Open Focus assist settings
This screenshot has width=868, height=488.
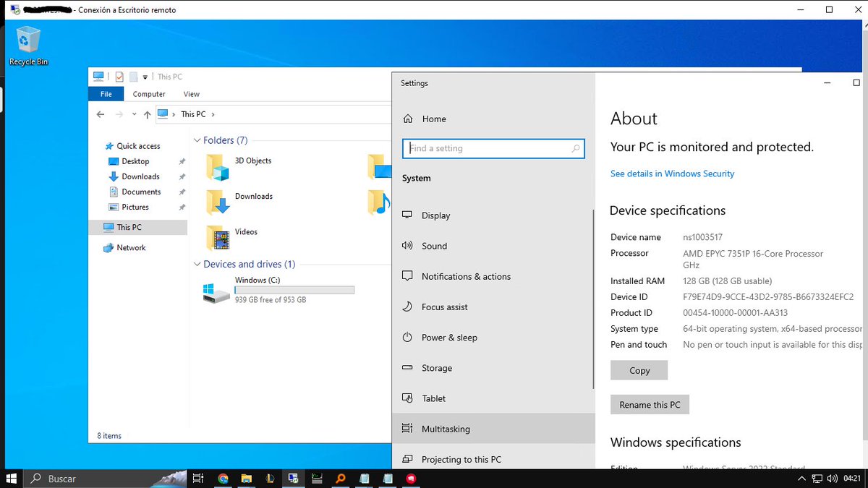coord(493,307)
